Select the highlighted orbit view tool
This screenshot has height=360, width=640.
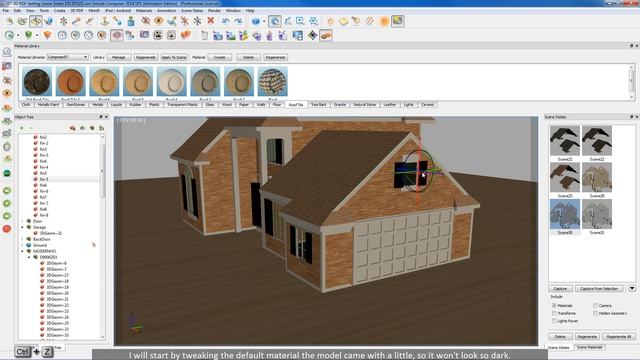coord(275,21)
